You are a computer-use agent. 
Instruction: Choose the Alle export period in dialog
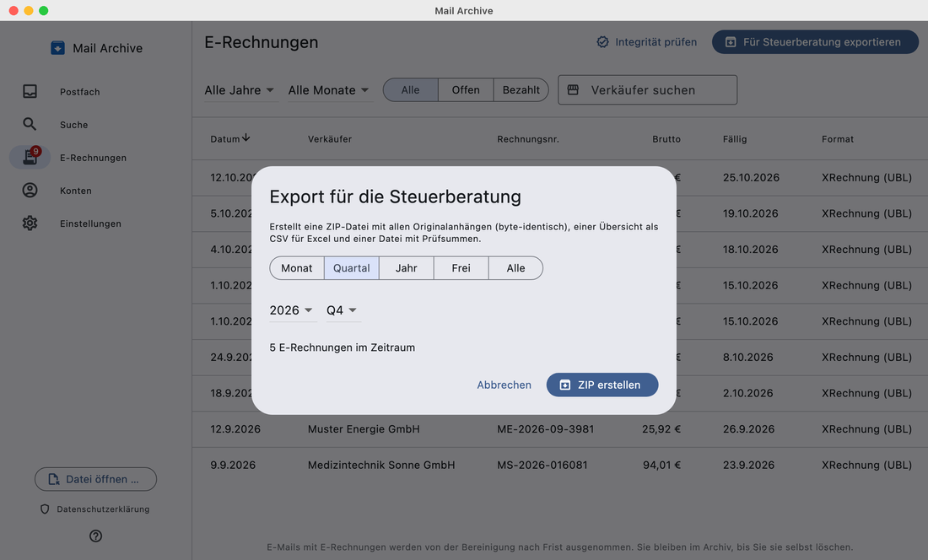[x=515, y=268]
